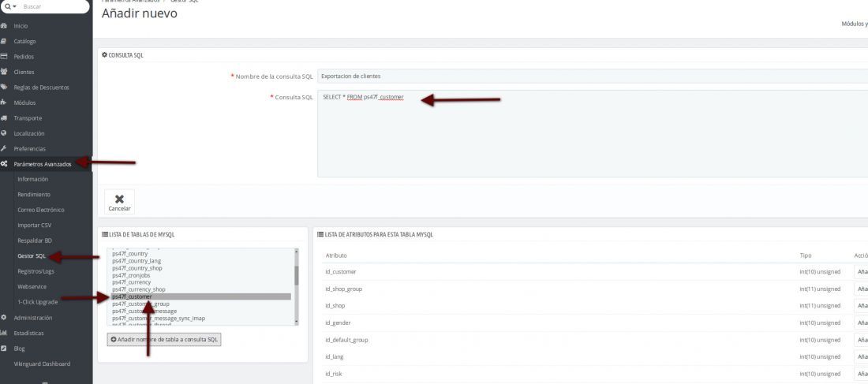Click the Inicio dashboard icon
This screenshot has width=868, height=384.
click(4, 26)
